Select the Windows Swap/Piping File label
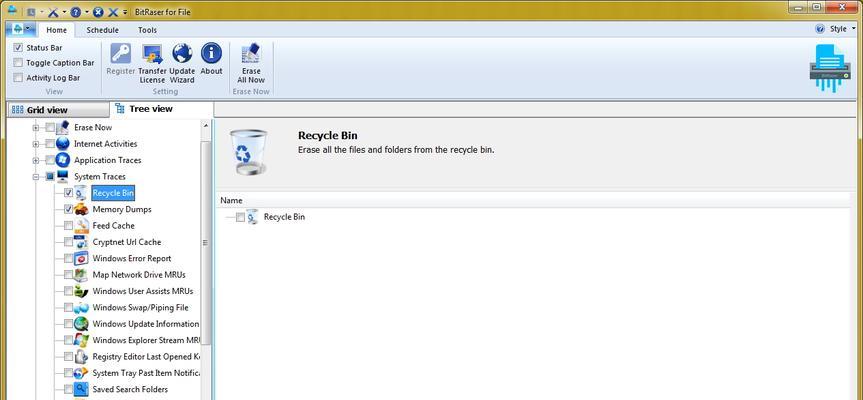Screen dimensions: 863x400 tap(140, 308)
